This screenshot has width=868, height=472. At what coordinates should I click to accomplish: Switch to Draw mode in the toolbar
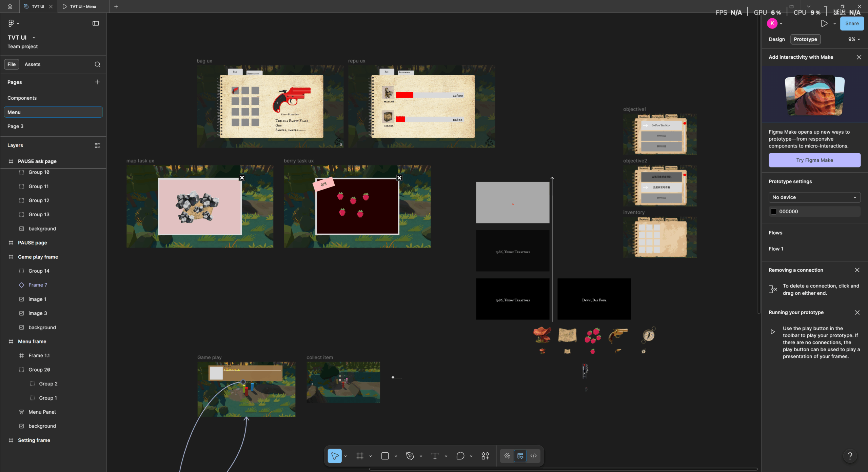(x=507, y=456)
